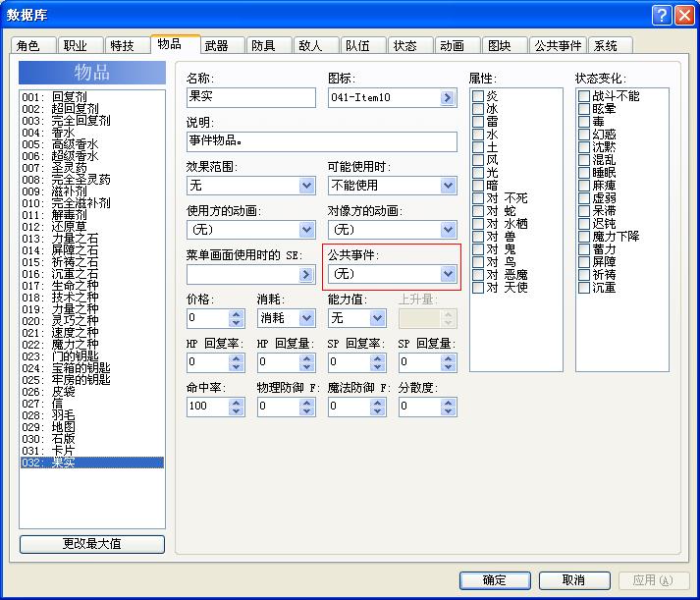Open the 图块 tab
This screenshot has height=600, width=700.
tap(505, 45)
